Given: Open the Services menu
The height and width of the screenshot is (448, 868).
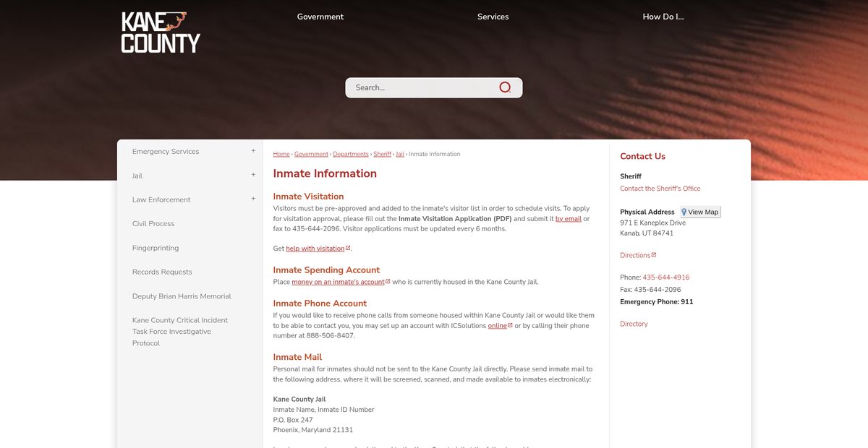Looking at the screenshot, I should click(x=493, y=17).
